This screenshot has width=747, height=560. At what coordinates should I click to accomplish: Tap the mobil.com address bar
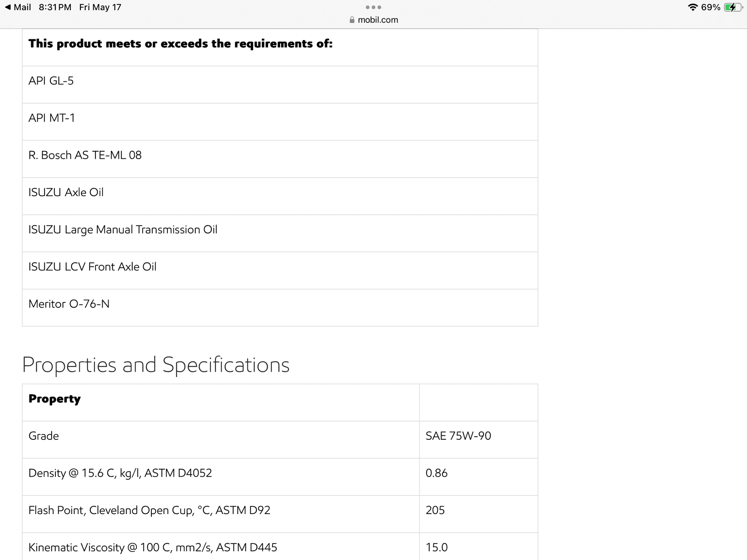[x=373, y=20]
